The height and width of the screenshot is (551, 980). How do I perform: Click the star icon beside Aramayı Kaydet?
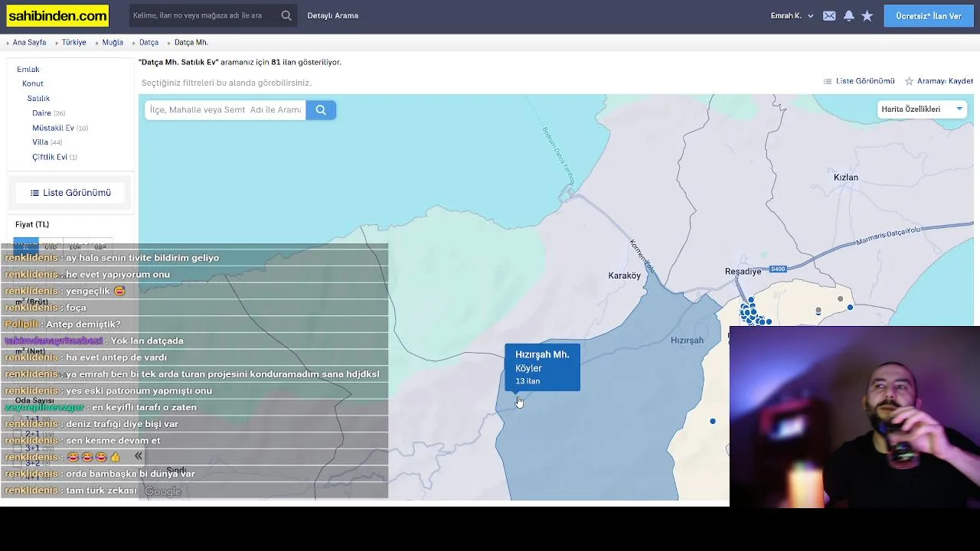pos(909,81)
